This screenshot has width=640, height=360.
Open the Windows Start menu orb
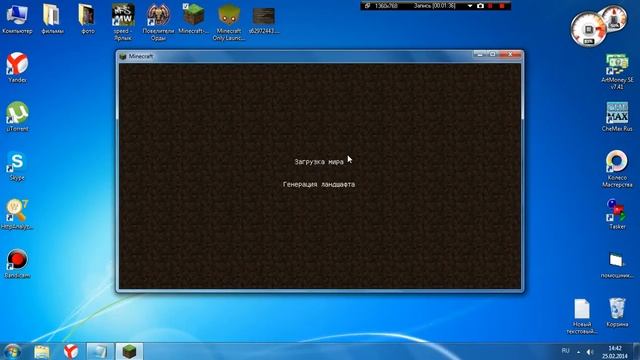(x=12, y=351)
